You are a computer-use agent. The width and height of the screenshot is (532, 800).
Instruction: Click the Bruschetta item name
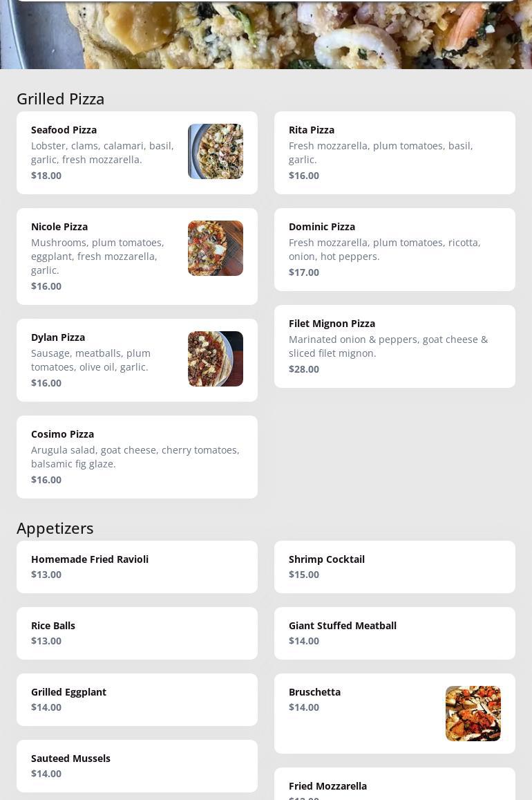tap(314, 692)
